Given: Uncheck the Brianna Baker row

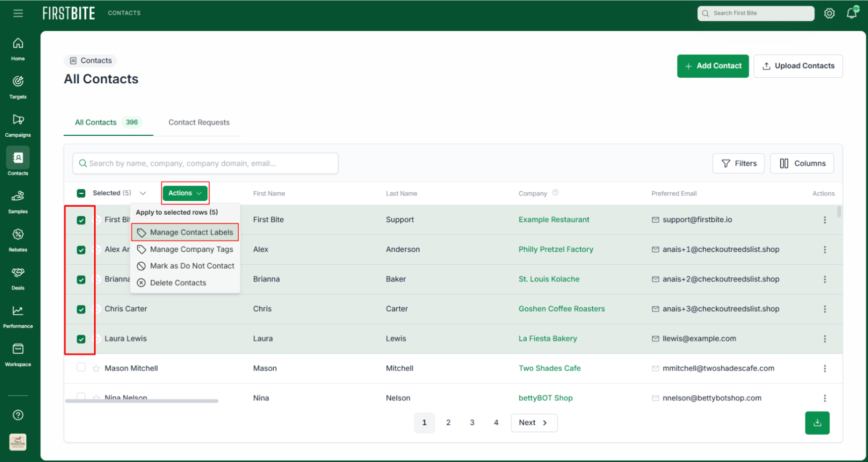Looking at the screenshot, I should (x=81, y=280).
